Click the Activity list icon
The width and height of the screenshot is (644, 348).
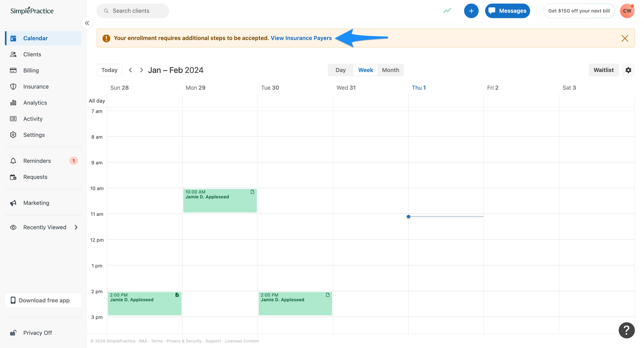pyautogui.click(x=13, y=119)
